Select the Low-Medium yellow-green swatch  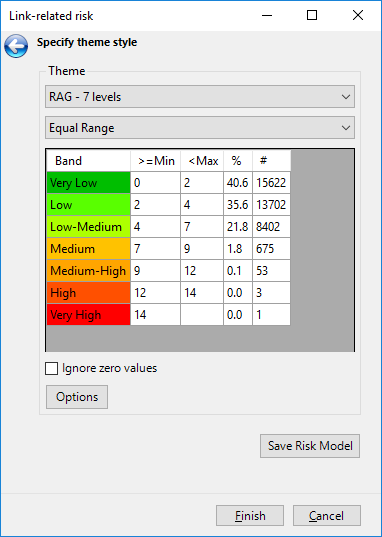point(88,227)
